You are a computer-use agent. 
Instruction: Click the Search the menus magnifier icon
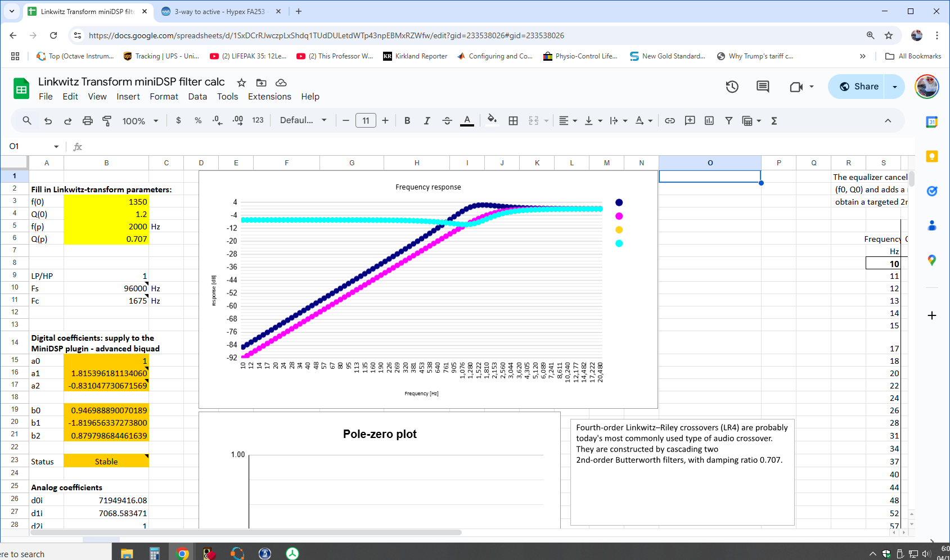27,120
